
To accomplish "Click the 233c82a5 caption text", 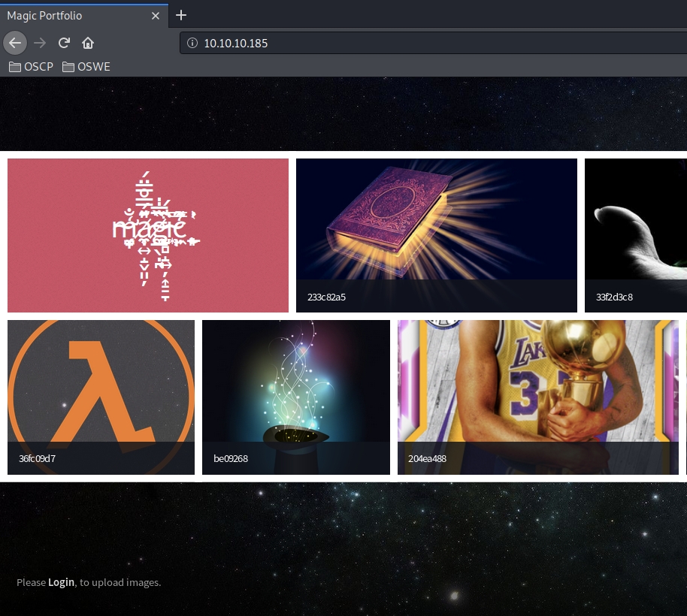I will (326, 297).
